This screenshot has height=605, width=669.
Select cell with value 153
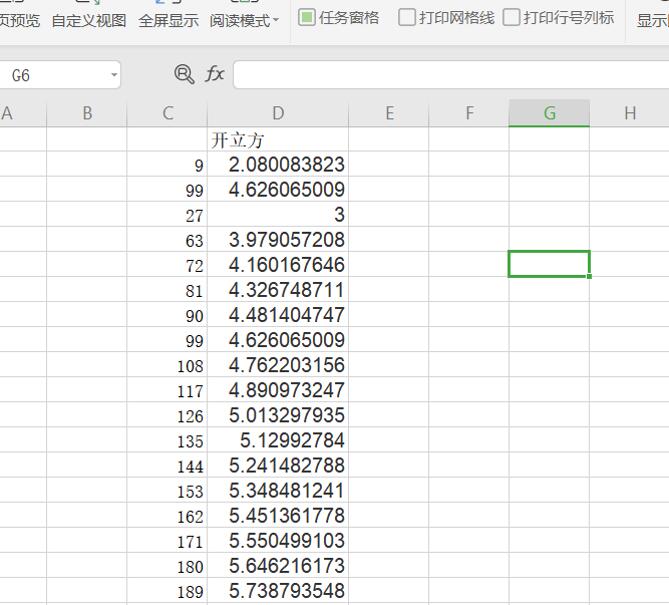(167, 490)
